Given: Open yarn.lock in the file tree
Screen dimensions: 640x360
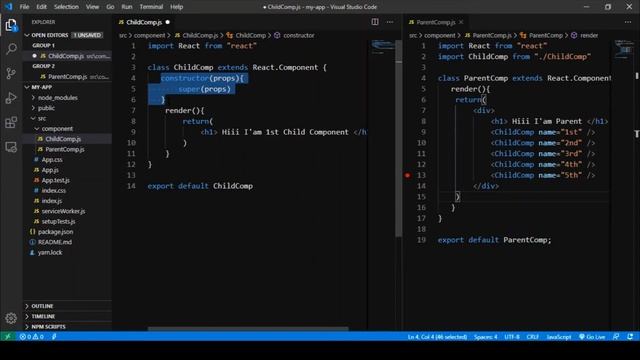Looking at the screenshot, I should click(x=67, y=252).
